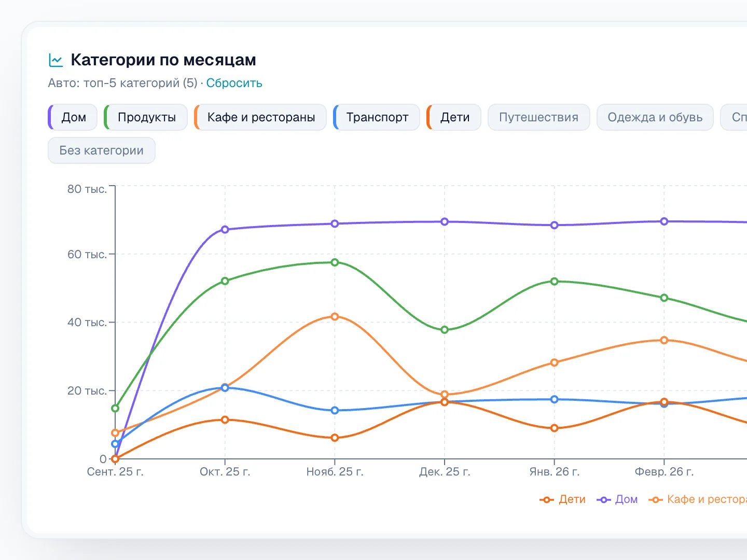Select green Продукты point at Февр. 26
The image size is (747, 560).
click(664, 298)
